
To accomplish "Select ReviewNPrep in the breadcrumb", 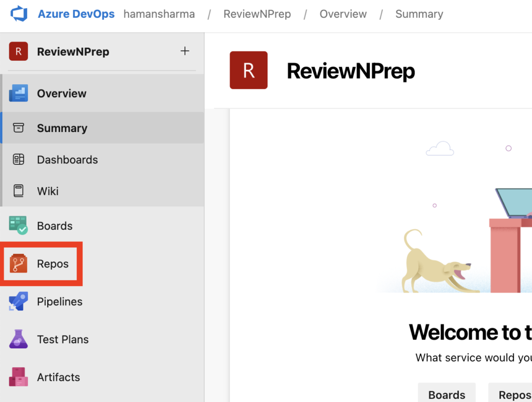I will [257, 14].
